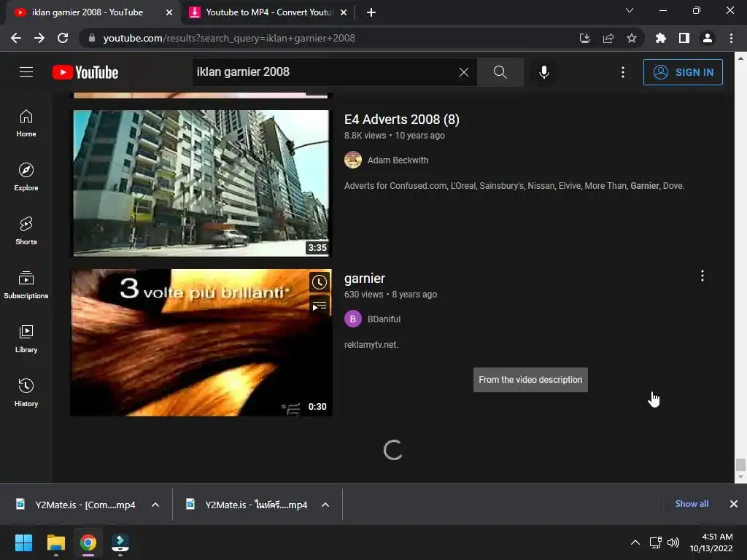Image resolution: width=747 pixels, height=560 pixels.
Task: Click Show all downloads
Action: 692,504
